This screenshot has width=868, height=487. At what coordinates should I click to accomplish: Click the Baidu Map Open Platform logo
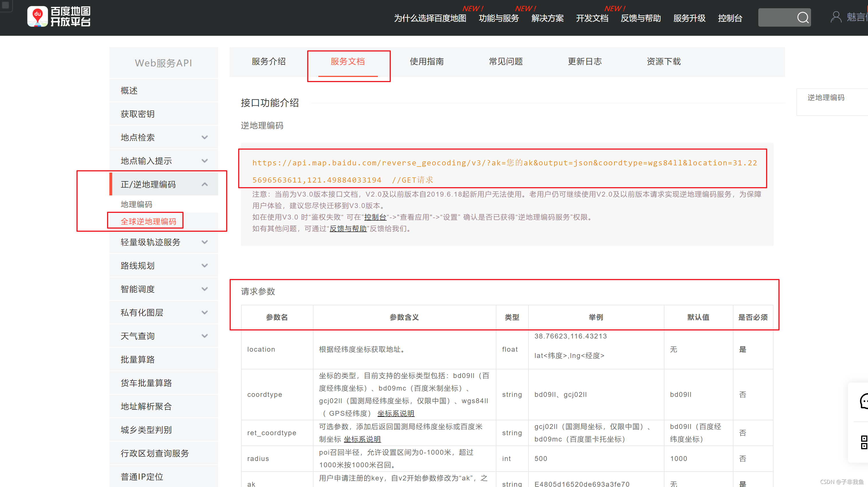(59, 17)
